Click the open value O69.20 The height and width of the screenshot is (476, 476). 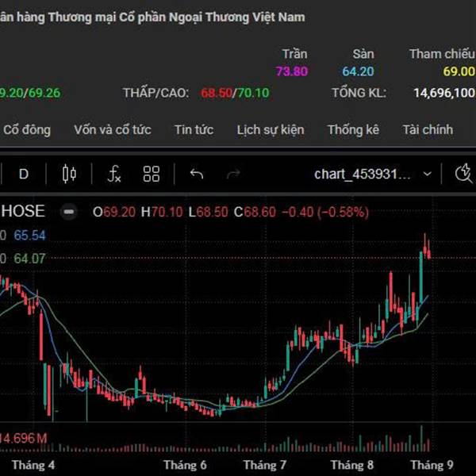[114, 212]
